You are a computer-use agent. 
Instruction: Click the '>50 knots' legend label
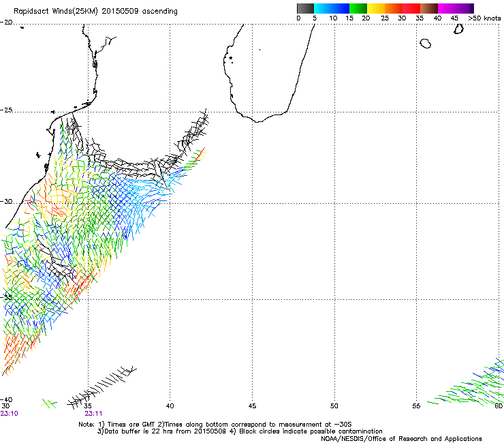pos(484,18)
